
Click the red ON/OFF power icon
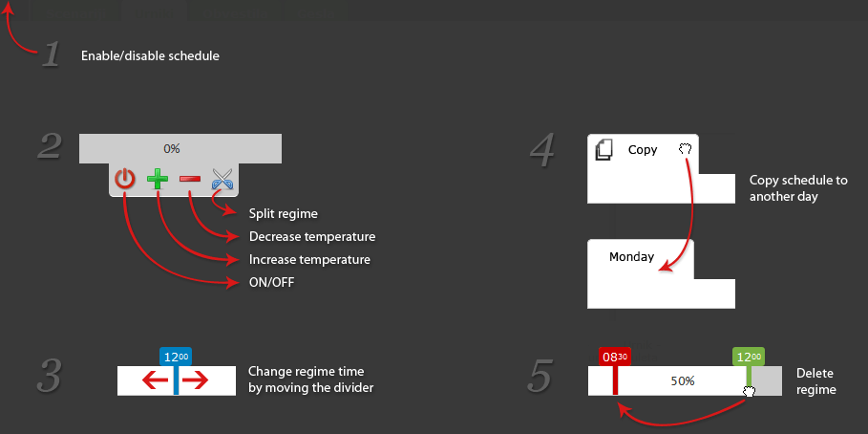coord(124,180)
